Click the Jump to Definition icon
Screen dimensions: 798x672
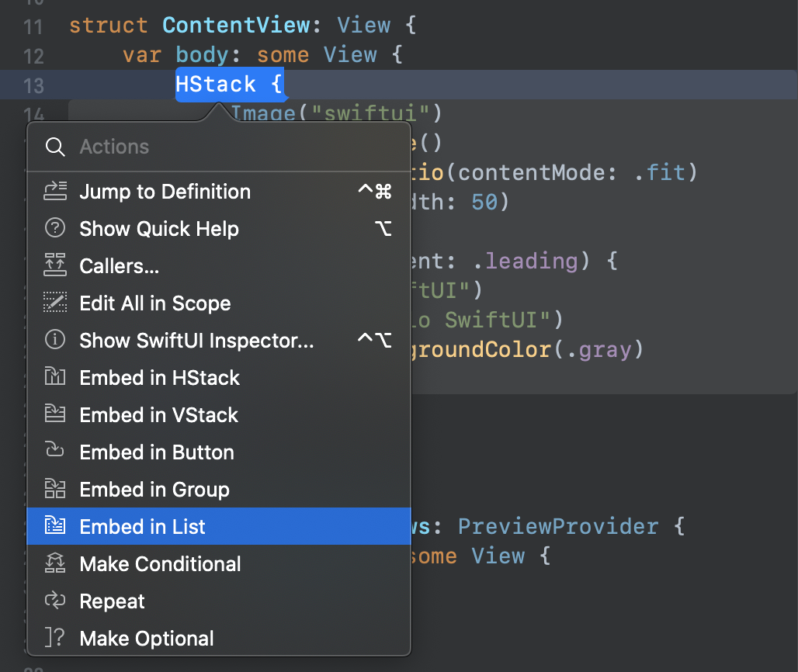(55, 192)
